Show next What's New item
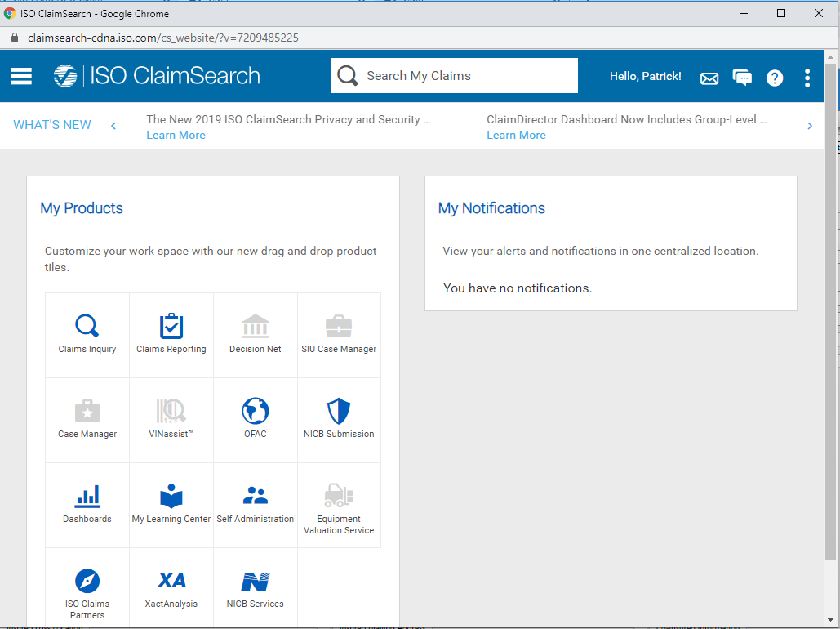840x629 pixels. [x=810, y=126]
